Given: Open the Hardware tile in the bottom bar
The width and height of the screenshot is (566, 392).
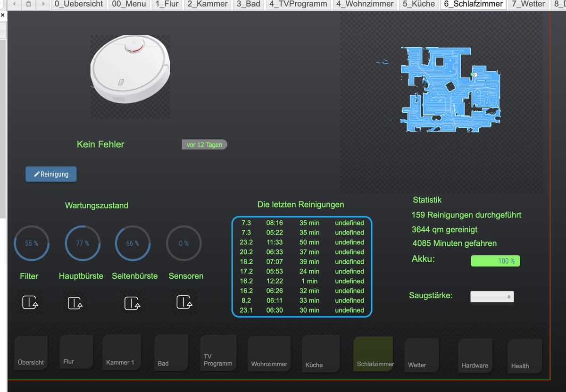Looking at the screenshot, I should point(475,355).
